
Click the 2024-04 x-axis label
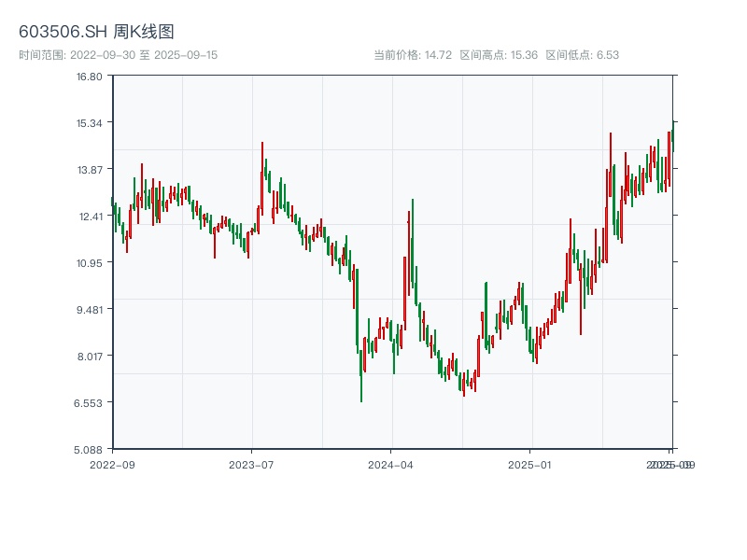390,465
